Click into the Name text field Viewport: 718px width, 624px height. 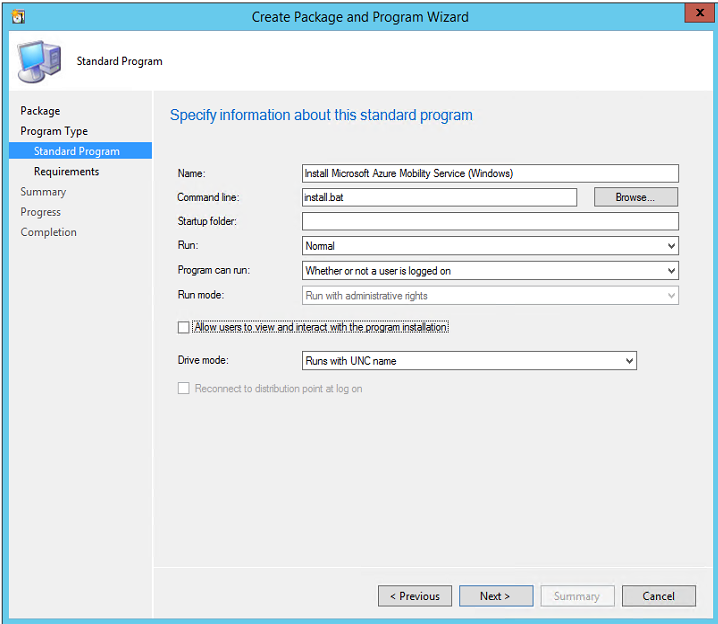point(490,173)
